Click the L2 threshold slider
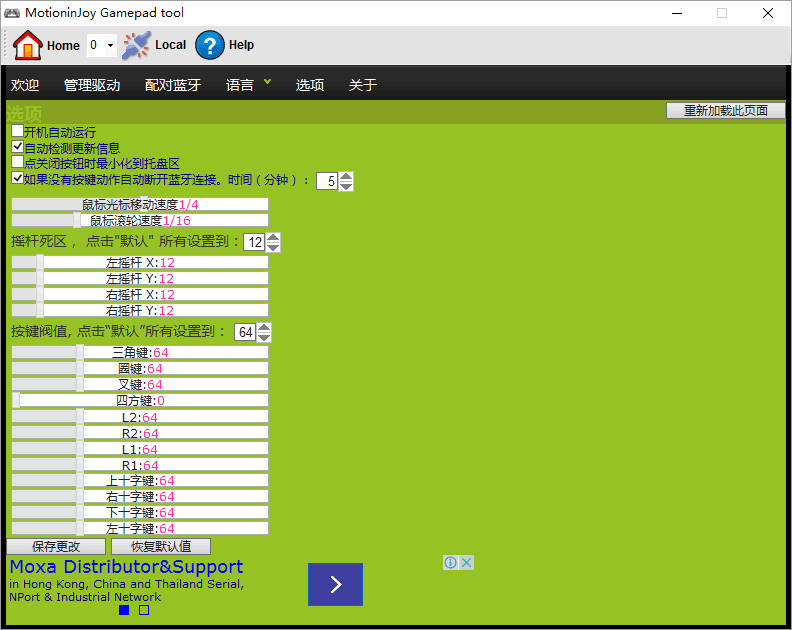 pos(140,417)
